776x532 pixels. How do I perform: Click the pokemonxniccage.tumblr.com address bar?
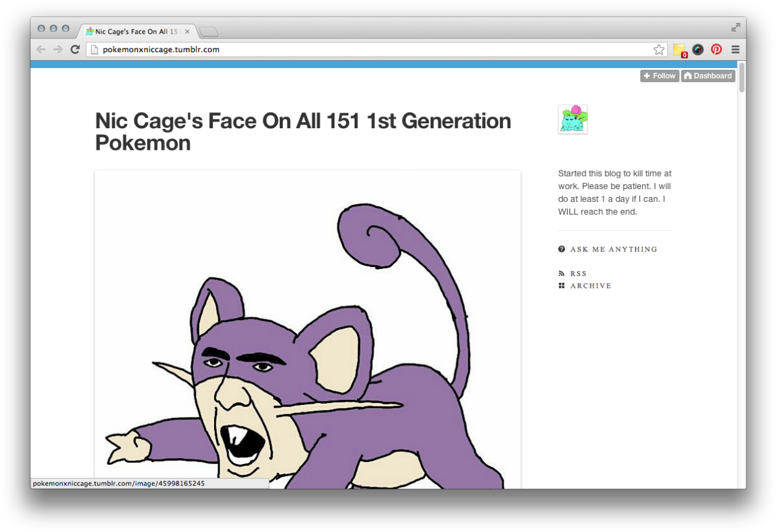(x=376, y=50)
